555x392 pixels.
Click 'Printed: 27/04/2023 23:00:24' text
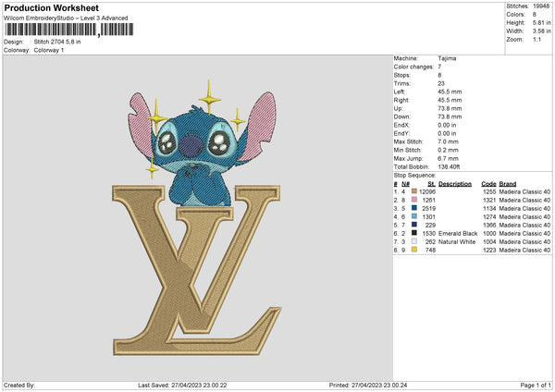click(368, 385)
